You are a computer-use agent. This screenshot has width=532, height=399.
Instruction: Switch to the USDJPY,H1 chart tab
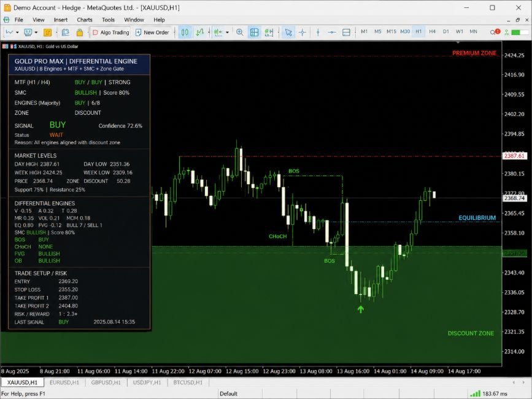[x=147, y=382]
